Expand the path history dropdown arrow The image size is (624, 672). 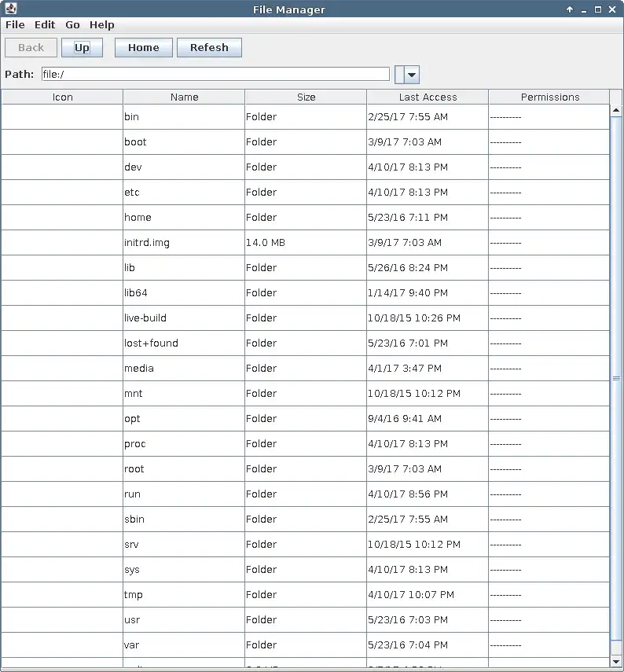(x=412, y=75)
